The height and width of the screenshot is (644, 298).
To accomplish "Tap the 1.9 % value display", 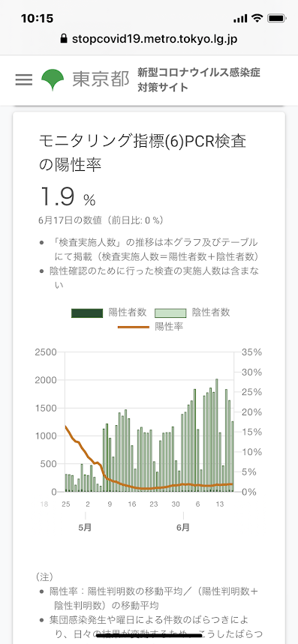I will pyautogui.click(x=68, y=196).
